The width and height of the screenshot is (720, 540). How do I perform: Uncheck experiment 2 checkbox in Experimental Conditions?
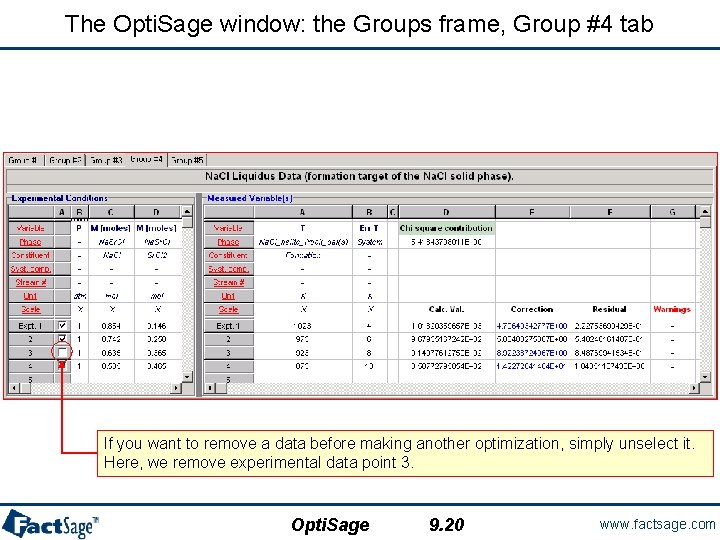(62, 339)
